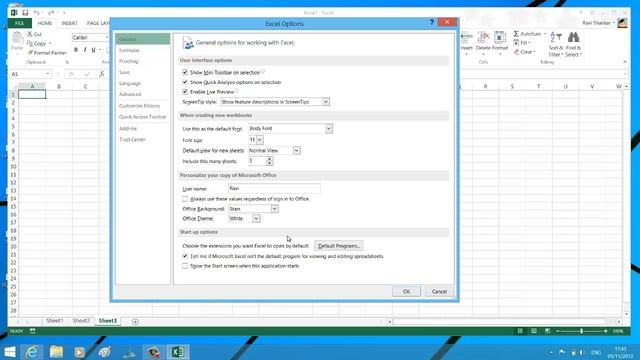Switch to Sheet1 tab
The height and width of the screenshot is (360, 640).
click(x=55, y=321)
